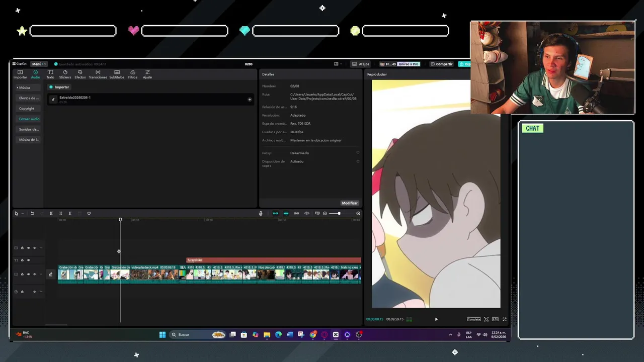This screenshot has height=362, width=644.
Task: Click the Modificar button in Detalles
Action: click(x=349, y=203)
